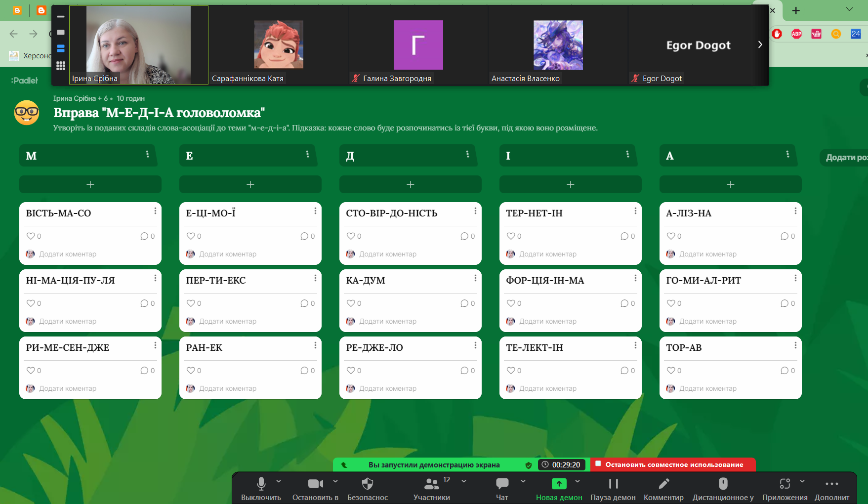Like the А-ЛІЗ-НА post

tap(671, 236)
